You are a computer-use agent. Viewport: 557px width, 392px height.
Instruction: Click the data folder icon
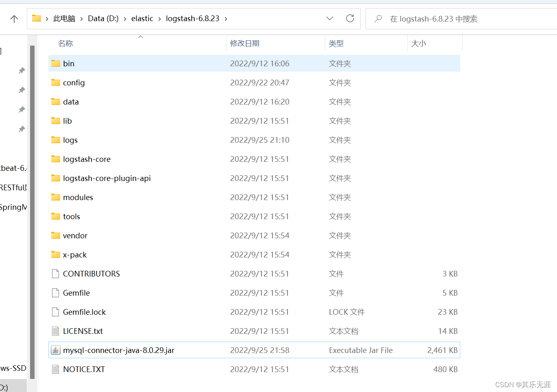56,102
